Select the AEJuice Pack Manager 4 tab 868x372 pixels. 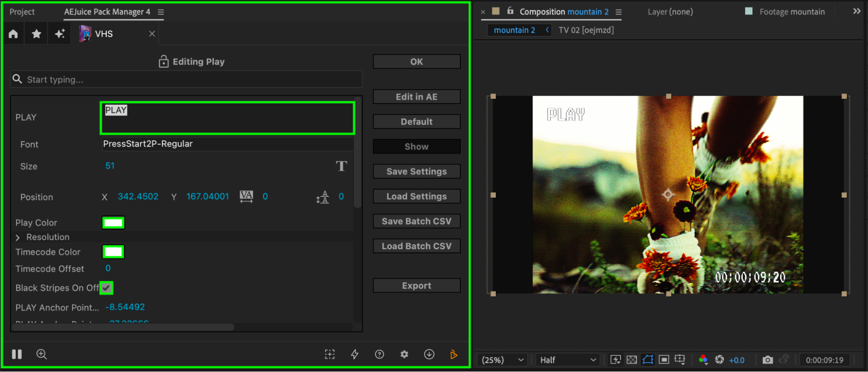point(107,12)
